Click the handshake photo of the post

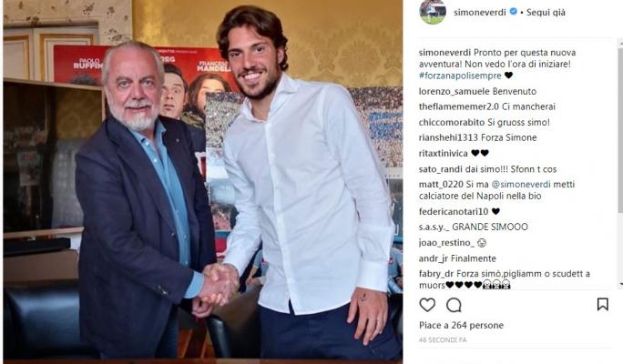pyautogui.click(x=203, y=180)
